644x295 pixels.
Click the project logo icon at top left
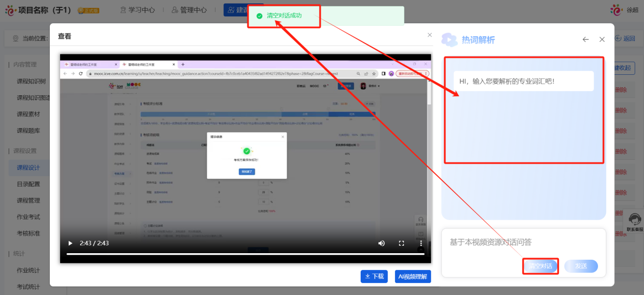tap(11, 10)
